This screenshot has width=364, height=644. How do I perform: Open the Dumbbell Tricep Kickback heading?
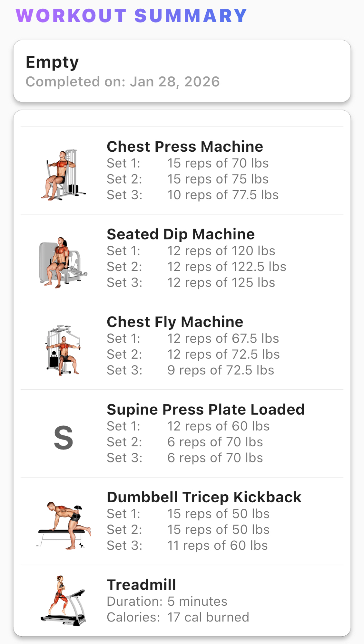click(204, 497)
